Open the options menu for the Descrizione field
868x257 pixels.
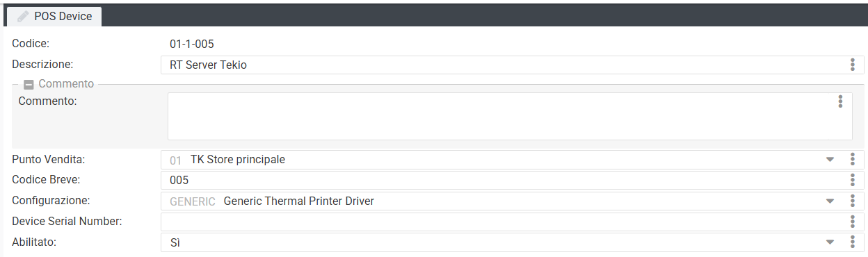852,65
